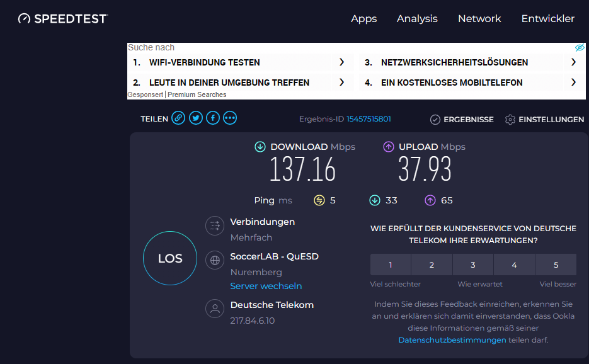The image size is (589, 364).
Task: Click the copy link share icon
Action: pos(179,118)
